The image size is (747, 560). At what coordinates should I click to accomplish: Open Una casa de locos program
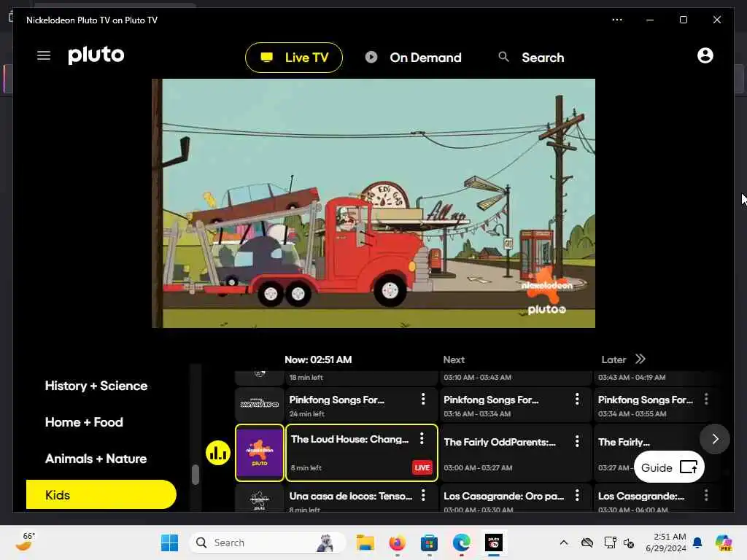pos(362,498)
